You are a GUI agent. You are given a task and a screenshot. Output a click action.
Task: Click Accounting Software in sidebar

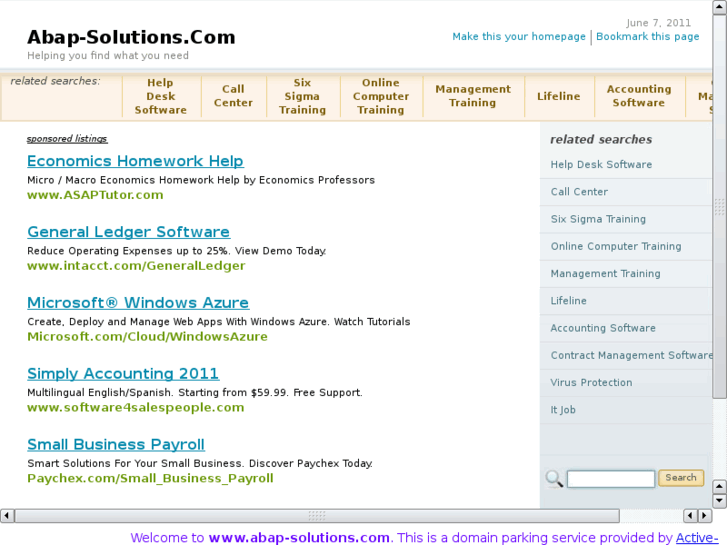(603, 328)
